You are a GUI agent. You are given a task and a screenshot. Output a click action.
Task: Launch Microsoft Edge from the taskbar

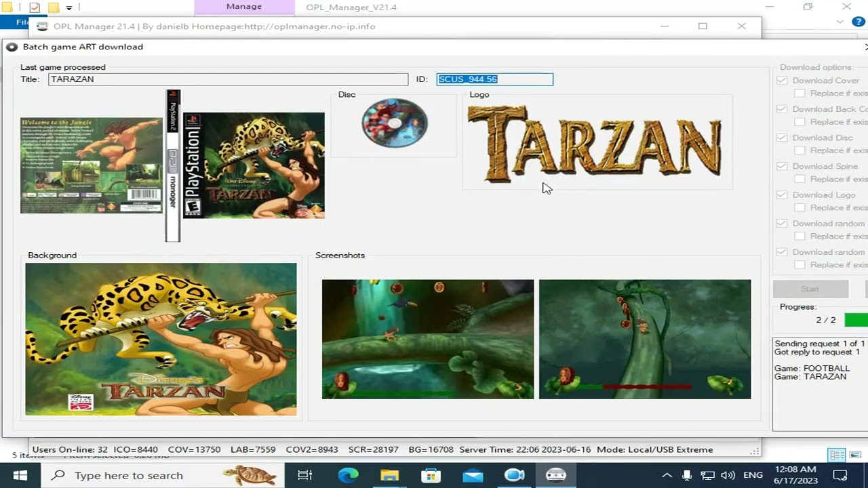coord(349,475)
